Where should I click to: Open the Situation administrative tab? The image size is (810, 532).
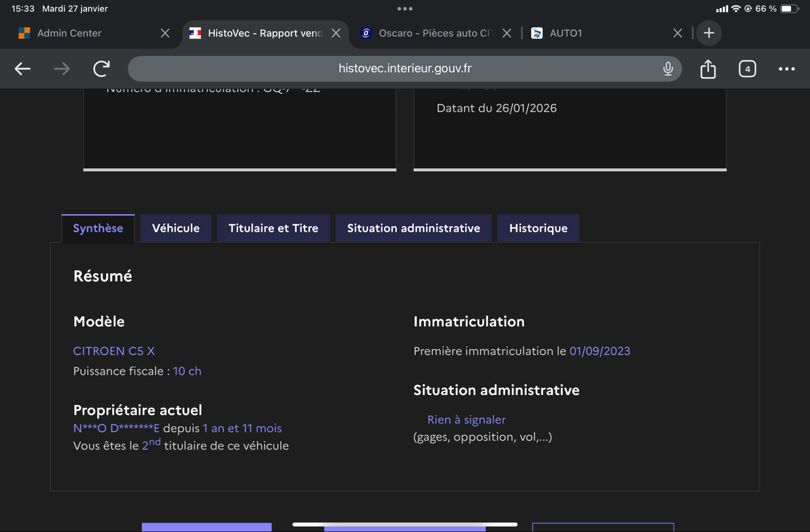click(414, 228)
